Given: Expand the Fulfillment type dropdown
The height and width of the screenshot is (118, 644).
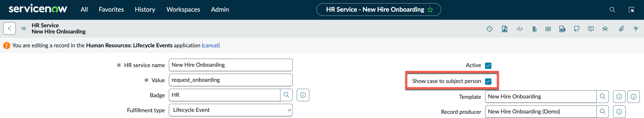Looking at the screenshot, I should pos(231,110).
